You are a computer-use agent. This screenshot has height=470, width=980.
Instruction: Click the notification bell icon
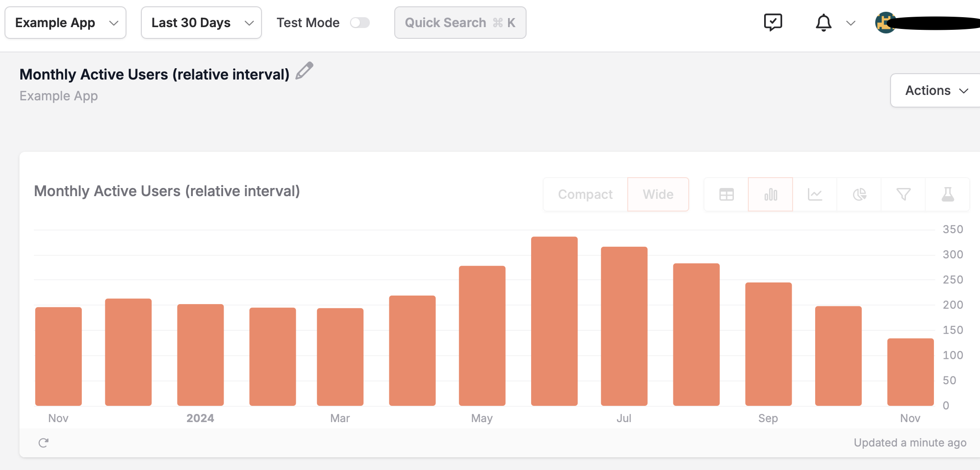click(823, 23)
